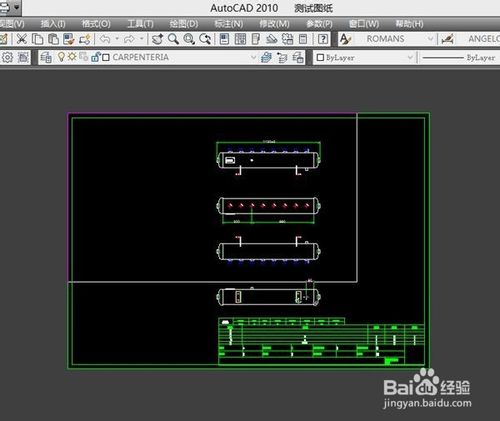The image size is (500, 421).
Task: Open the 窗口(W) menu
Action: coord(364,24)
